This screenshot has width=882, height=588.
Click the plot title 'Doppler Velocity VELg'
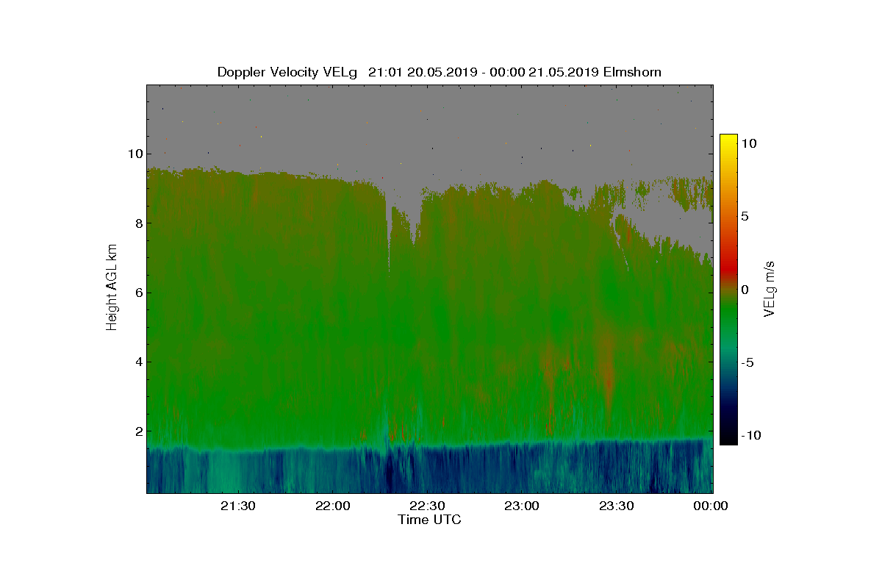click(287, 72)
